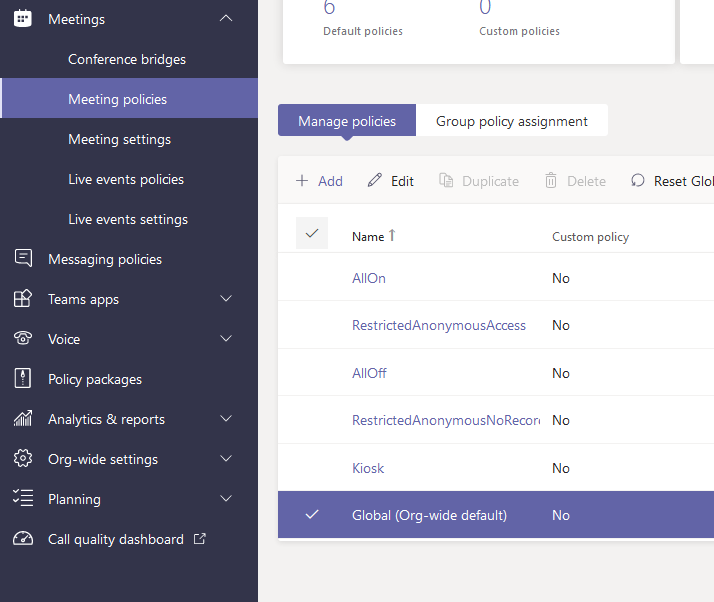Viewport: 714px width, 602px height.
Task: Click the Messaging policies chat icon
Action: coord(23,258)
